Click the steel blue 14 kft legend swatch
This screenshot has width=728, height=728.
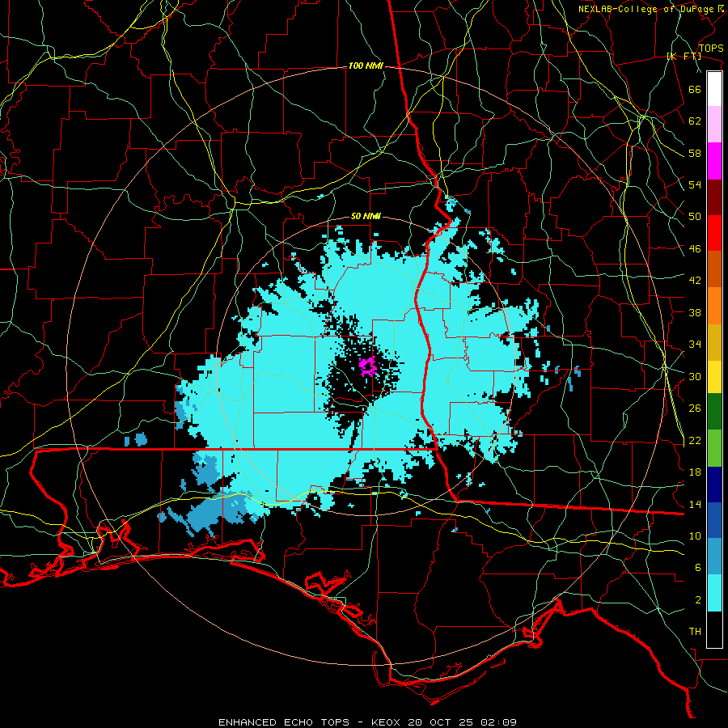[714, 557]
